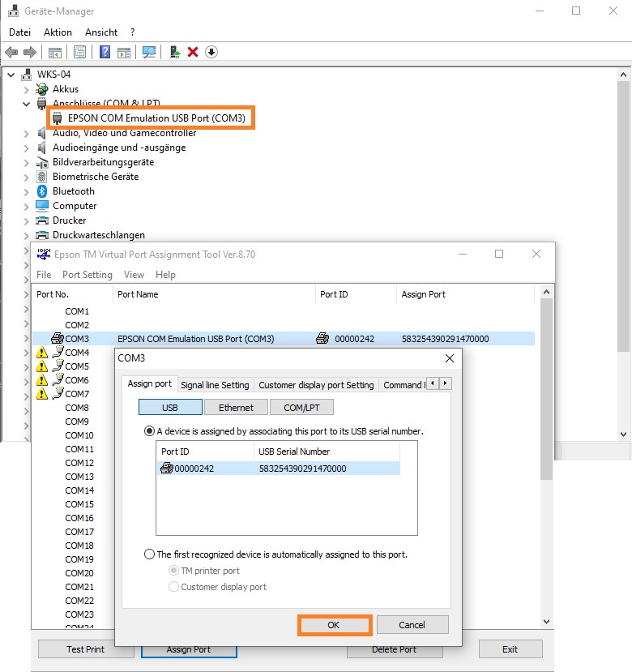Click the warning icon beside COM6
The height and width of the screenshot is (672, 632).
[x=41, y=380]
